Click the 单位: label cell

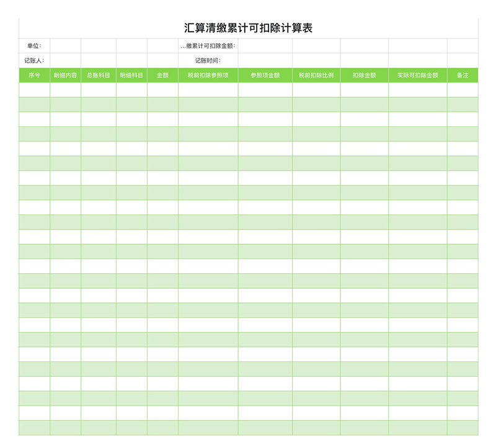tap(34, 46)
